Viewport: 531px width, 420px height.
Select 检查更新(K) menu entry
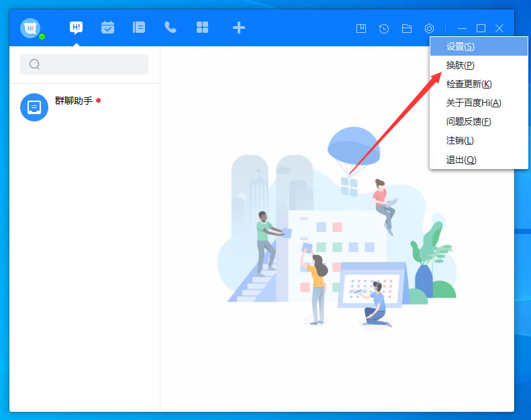tap(469, 84)
